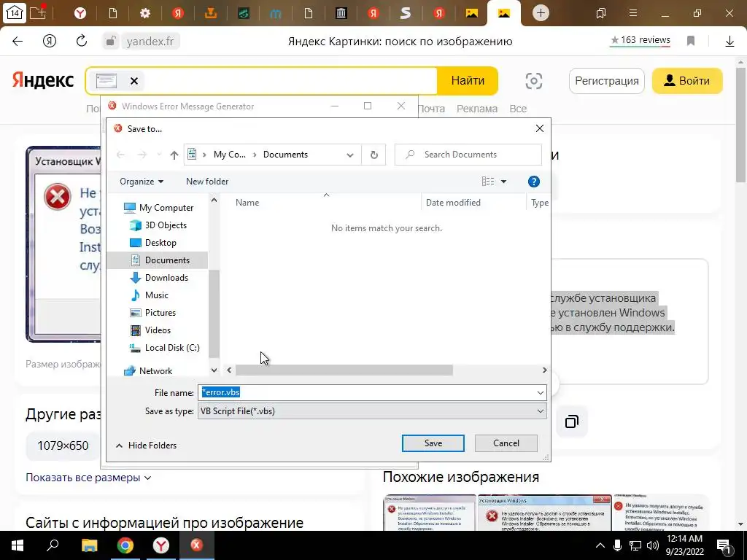Click the Регистрация button
Image resolution: width=747 pixels, height=560 pixels.
[606, 81]
